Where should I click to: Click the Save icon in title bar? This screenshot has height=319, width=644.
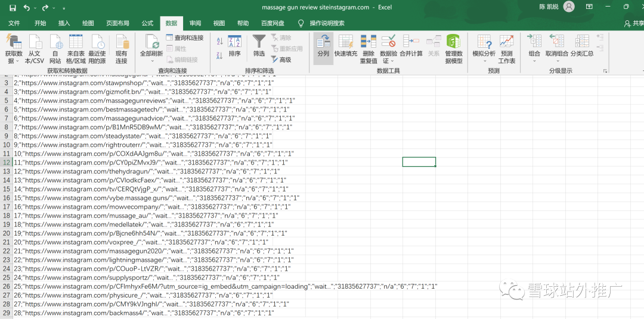(13, 7)
